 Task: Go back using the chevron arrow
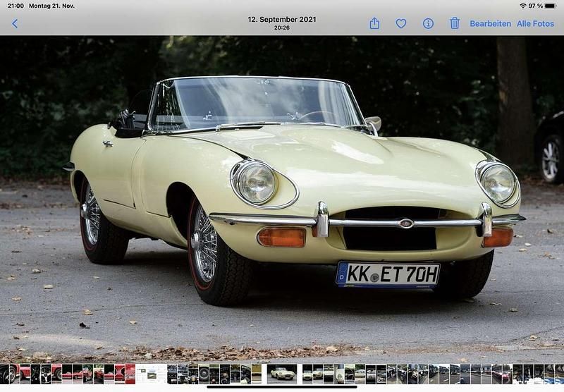pos(15,24)
